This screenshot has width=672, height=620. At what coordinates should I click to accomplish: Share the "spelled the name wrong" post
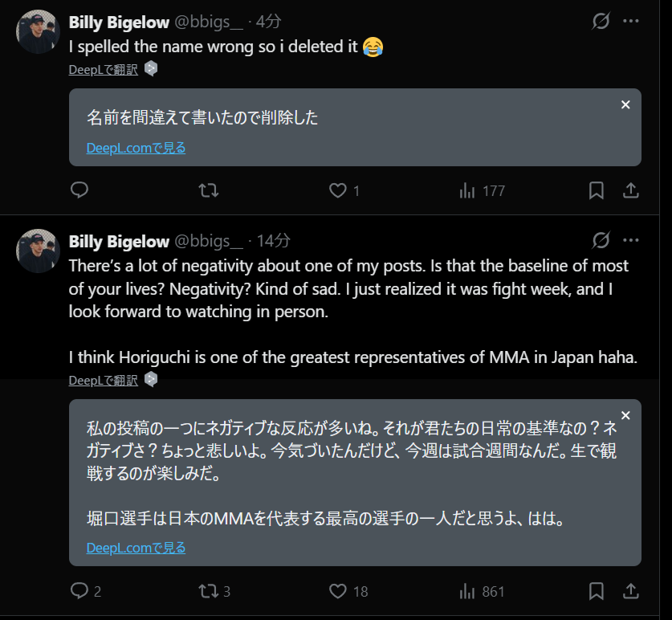[x=631, y=190]
